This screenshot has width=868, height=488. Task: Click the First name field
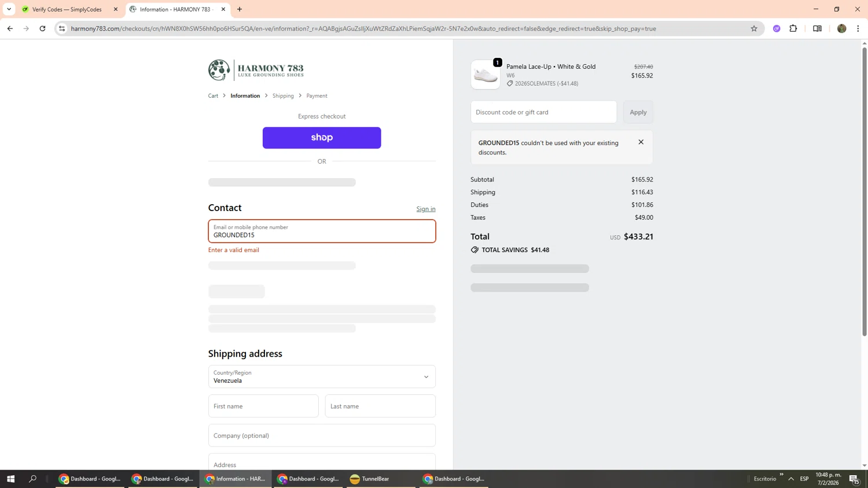coord(263,406)
